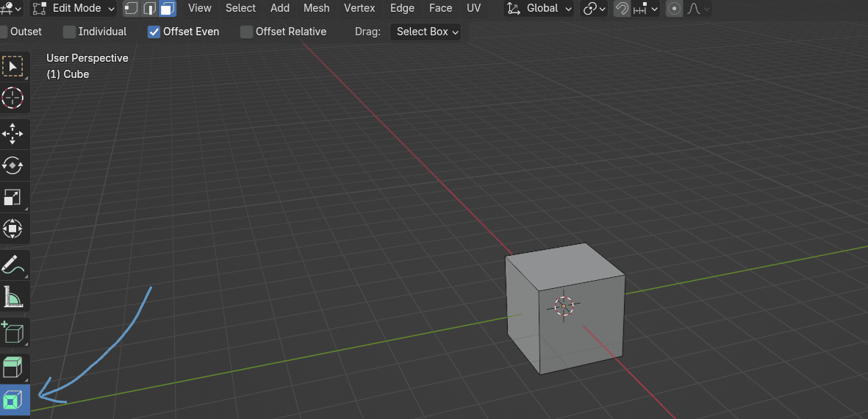Select the Transform tool
Screen dimensions: 868x419
pos(12,229)
